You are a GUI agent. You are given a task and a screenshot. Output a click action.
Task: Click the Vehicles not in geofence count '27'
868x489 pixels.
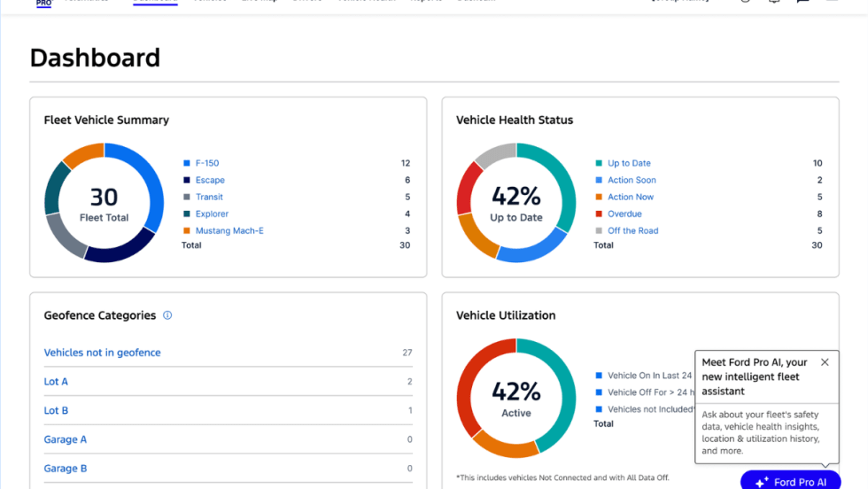click(x=407, y=353)
